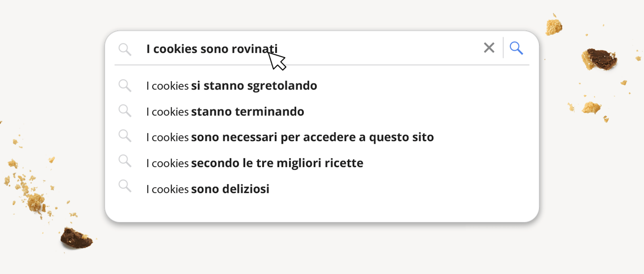The image size is (644, 274).
Task: Click magnifier icon beside 'sono necessari' suggestion
Action: [125, 136]
